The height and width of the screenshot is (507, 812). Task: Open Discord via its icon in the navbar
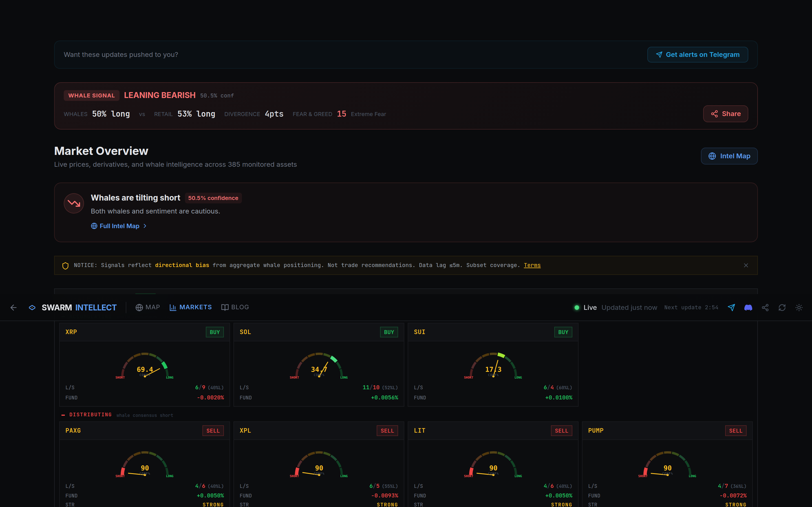(x=748, y=308)
